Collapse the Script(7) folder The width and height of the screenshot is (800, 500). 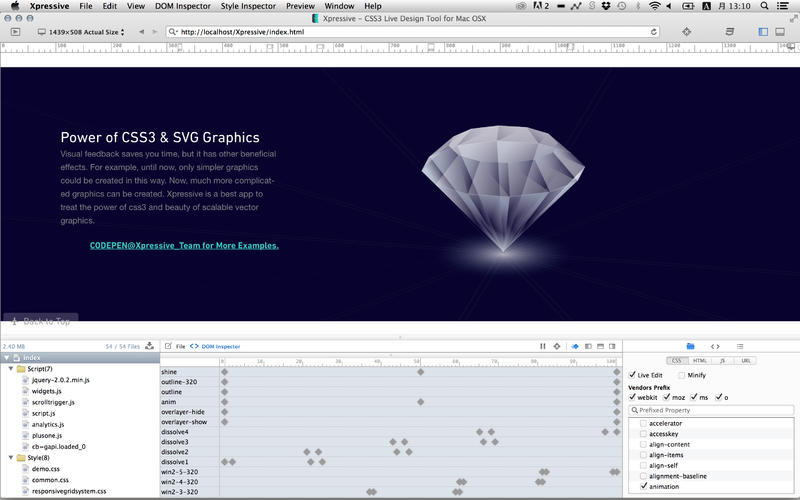point(11,368)
